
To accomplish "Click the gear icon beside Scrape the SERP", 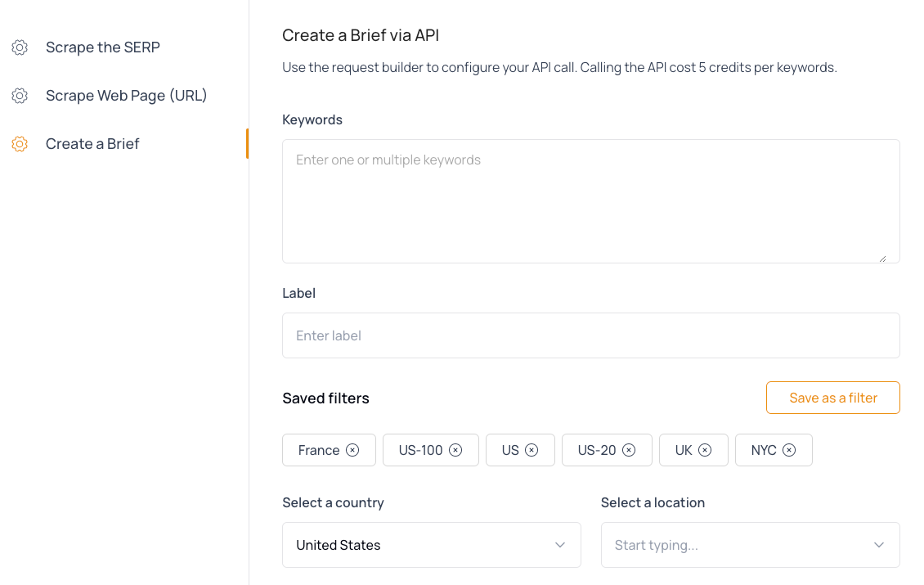I will 20,47.
